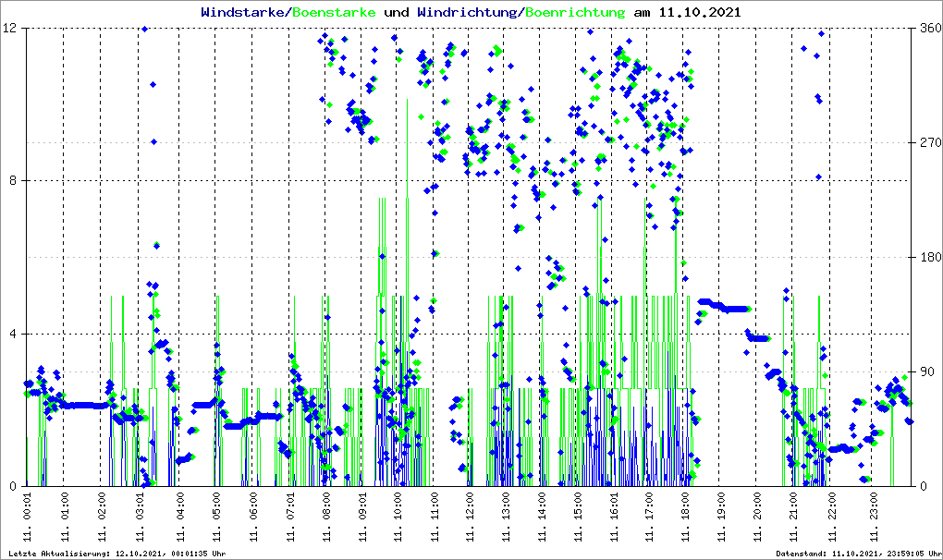Click time axis label '11. 18:00'
This screenshot has height=560, width=943.
tap(684, 517)
